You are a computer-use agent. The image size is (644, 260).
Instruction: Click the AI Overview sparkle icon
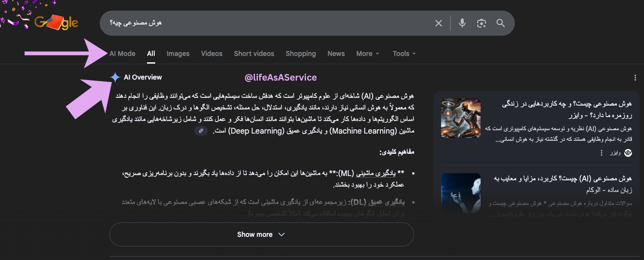click(115, 77)
